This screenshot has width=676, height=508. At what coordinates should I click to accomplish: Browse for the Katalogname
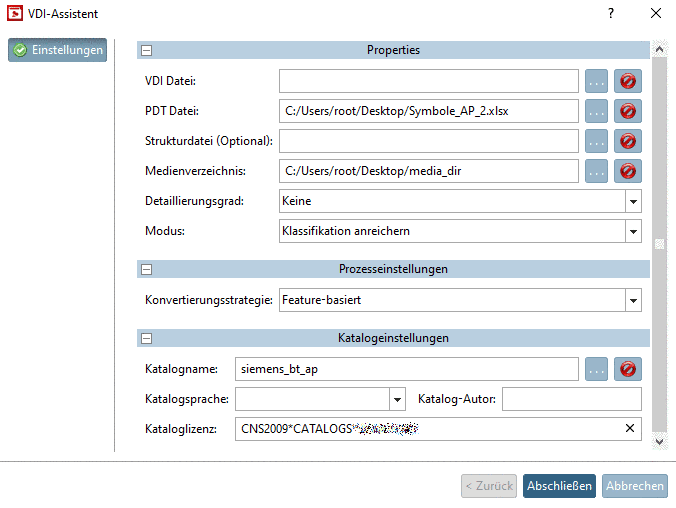coord(597,369)
